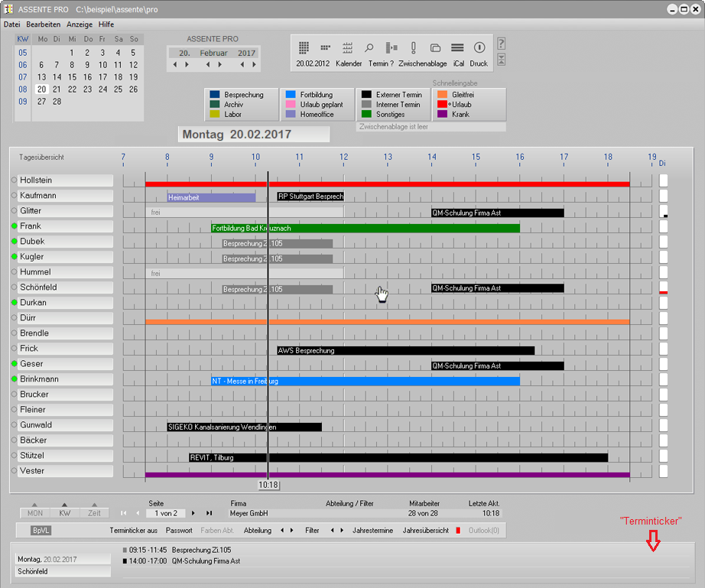Viewport: 705px width, 588px height.
Task: Click the AWS Besprechung appointment bar
Action: (x=406, y=351)
